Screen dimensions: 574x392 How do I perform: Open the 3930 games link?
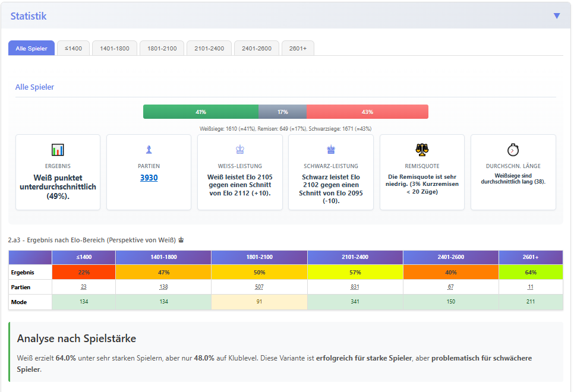(x=149, y=178)
